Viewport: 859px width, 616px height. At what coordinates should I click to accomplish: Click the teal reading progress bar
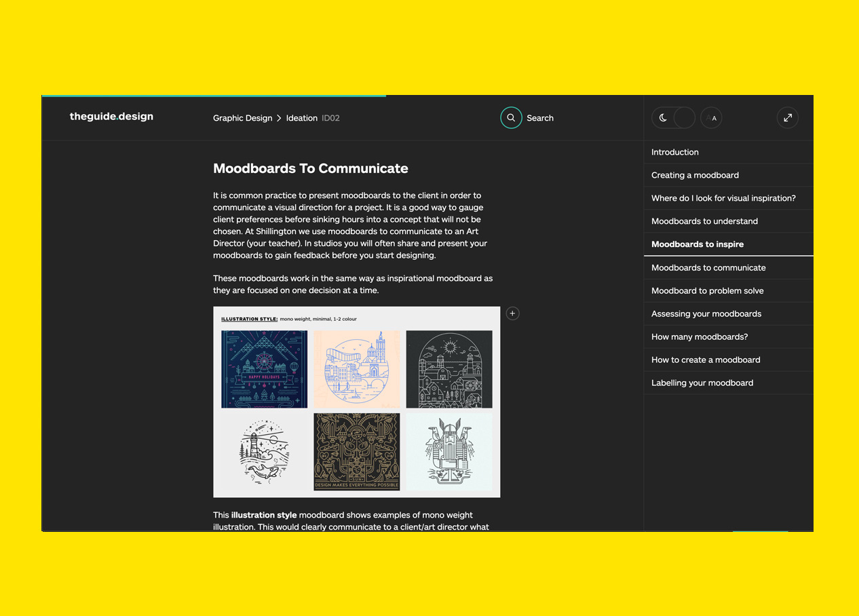214,96
